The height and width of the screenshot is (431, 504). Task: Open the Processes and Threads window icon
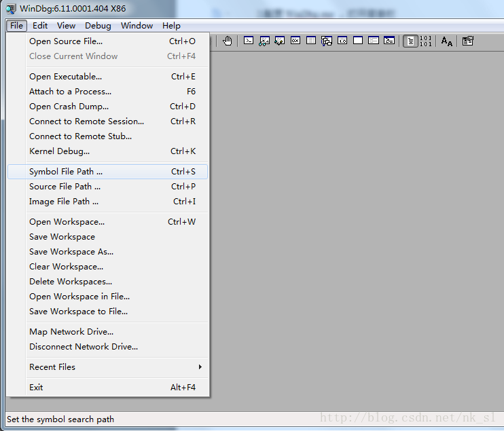[374, 41]
